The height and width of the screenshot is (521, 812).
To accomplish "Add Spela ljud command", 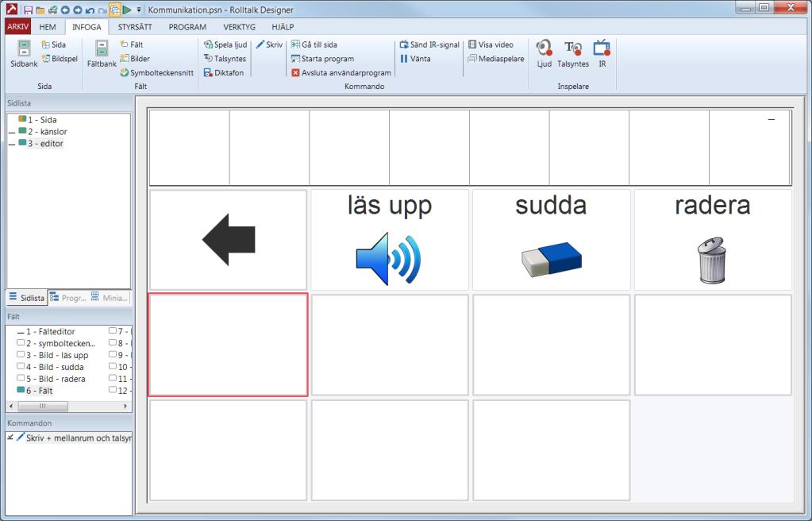I will coord(225,44).
